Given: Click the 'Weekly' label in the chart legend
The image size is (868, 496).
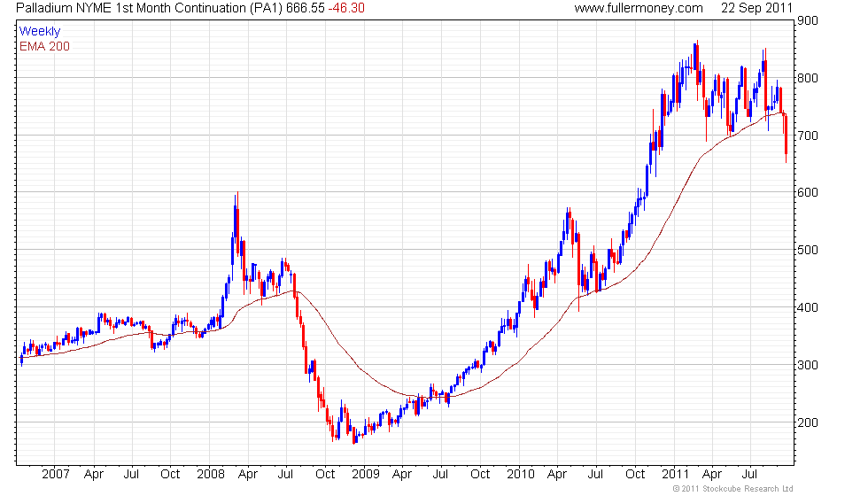Looking at the screenshot, I should pyautogui.click(x=40, y=32).
